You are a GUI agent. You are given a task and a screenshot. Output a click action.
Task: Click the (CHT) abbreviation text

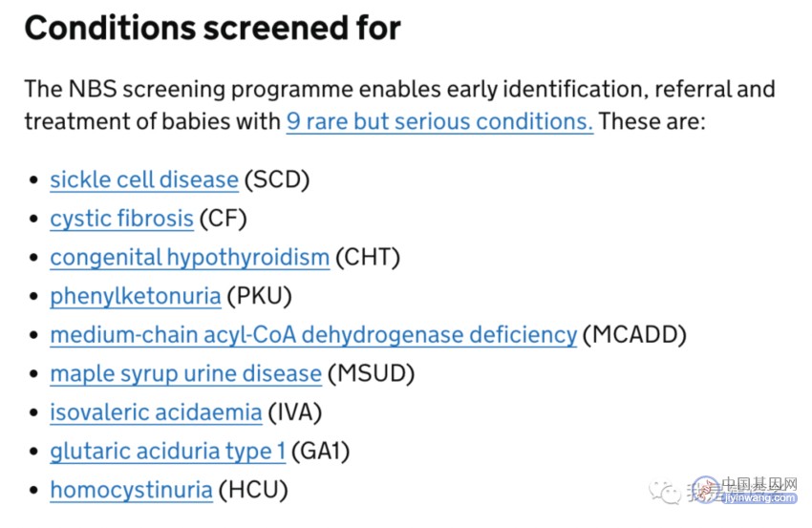(x=368, y=257)
